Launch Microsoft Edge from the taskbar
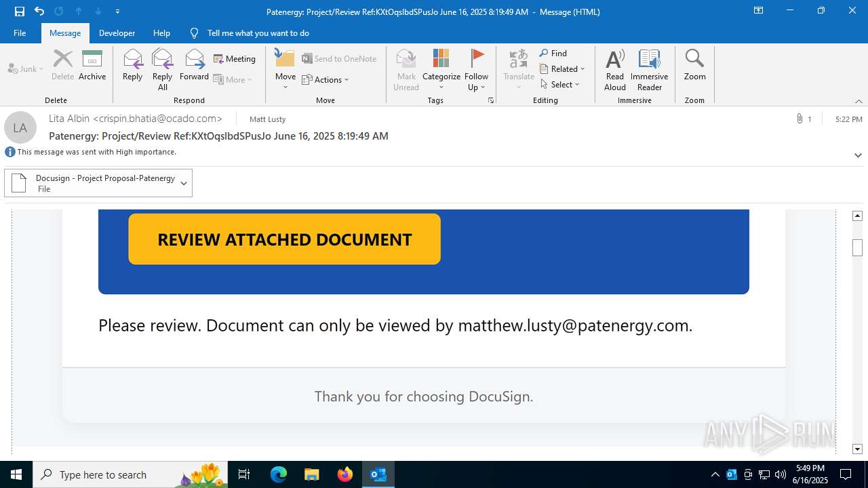This screenshot has height=488, width=868. (x=279, y=474)
